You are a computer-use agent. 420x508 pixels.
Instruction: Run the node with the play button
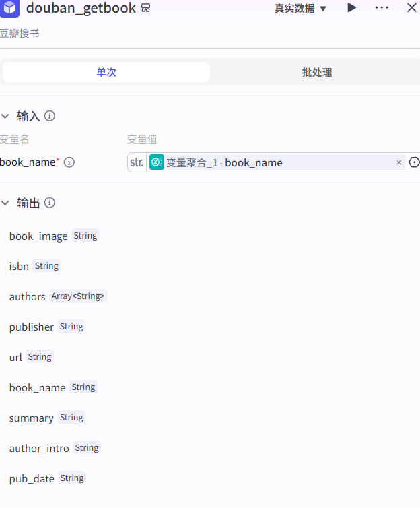[351, 8]
